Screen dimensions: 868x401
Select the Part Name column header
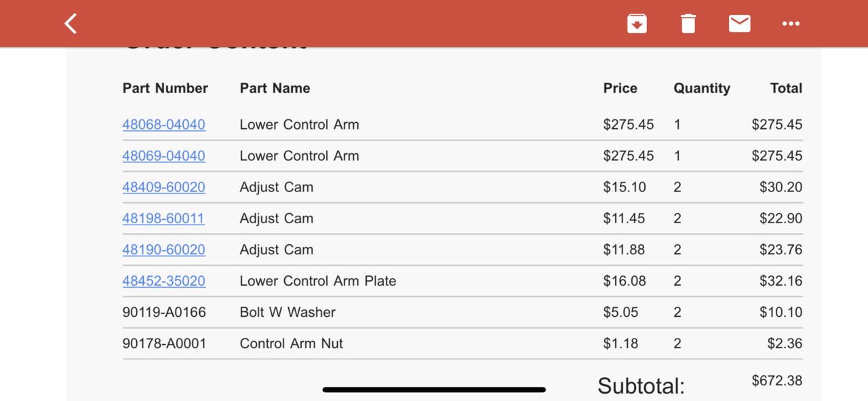pos(275,88)
